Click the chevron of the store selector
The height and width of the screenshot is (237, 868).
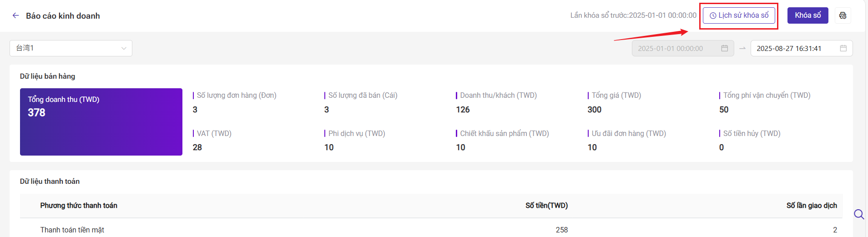(x=124, y=48)
